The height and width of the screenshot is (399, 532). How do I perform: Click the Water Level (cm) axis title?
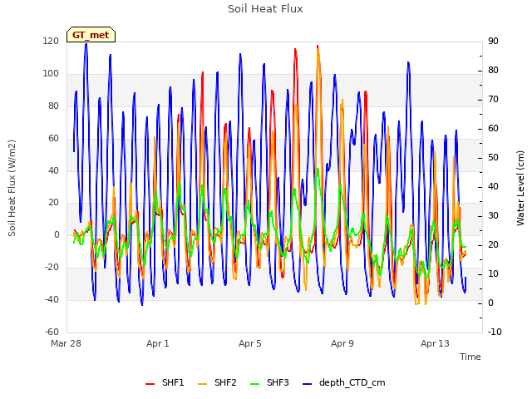(520, 189)
